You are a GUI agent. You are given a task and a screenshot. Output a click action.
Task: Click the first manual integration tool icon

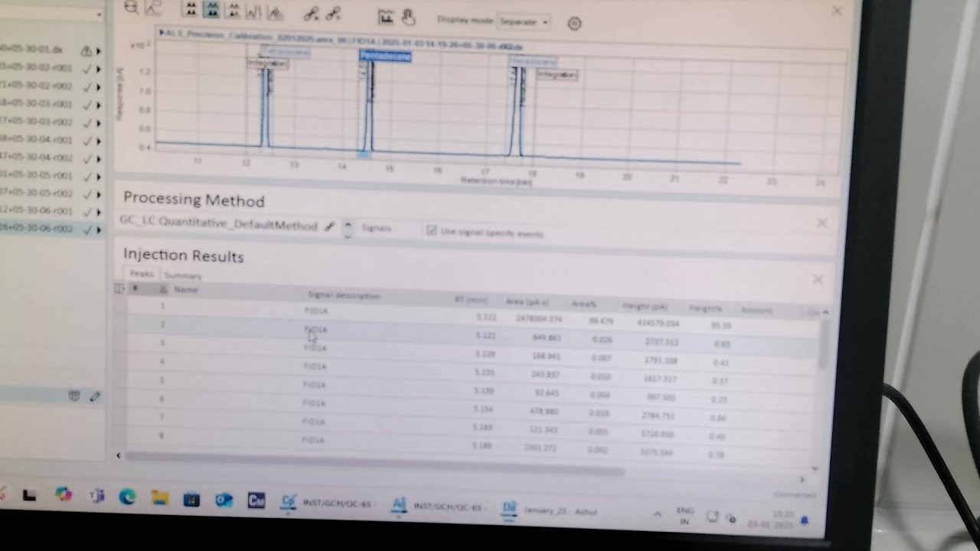(x=311, y=13)
